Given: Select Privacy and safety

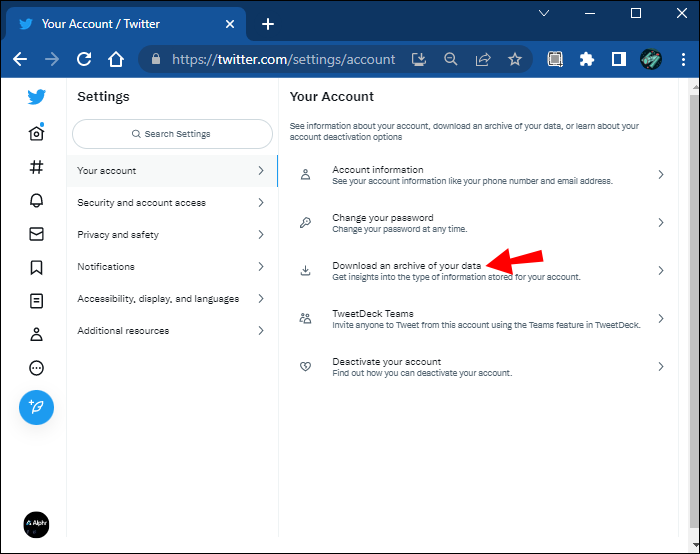Looking at the screenshot, I should [172, 234].
